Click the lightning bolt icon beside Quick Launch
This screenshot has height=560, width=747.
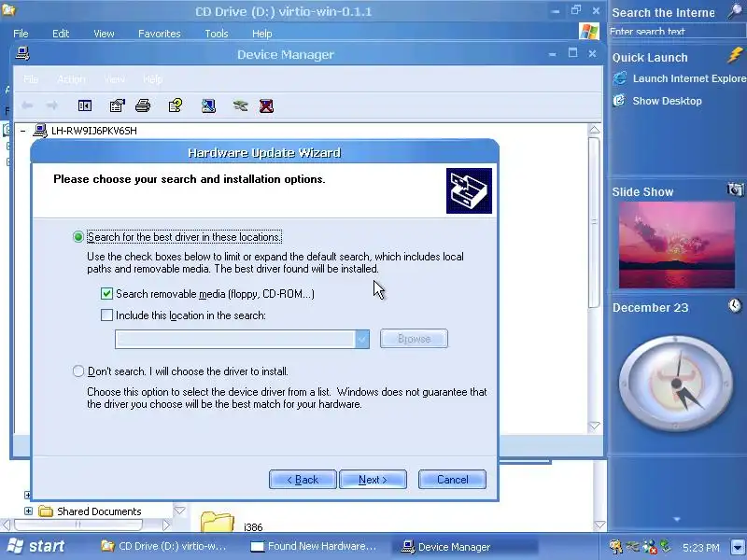[x=735, y=56]
